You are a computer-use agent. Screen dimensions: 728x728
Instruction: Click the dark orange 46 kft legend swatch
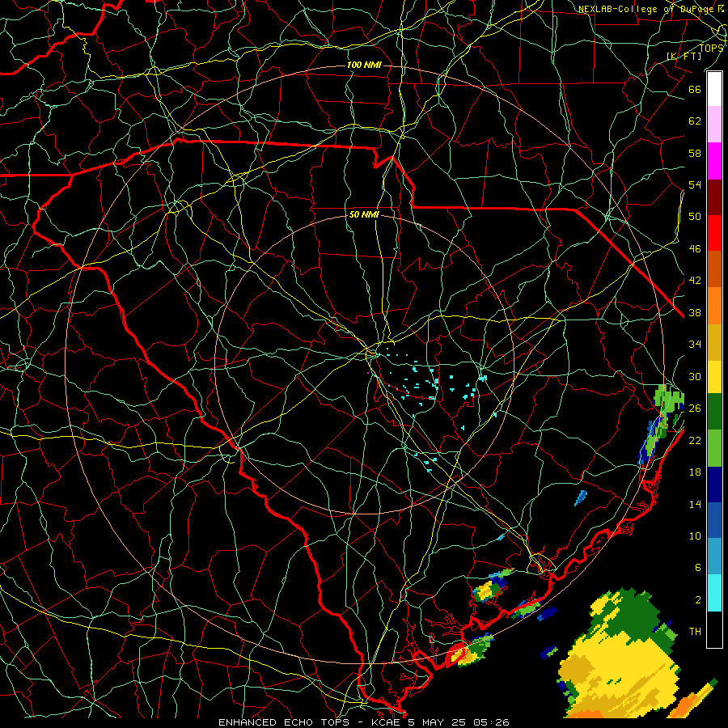[714, 269]
